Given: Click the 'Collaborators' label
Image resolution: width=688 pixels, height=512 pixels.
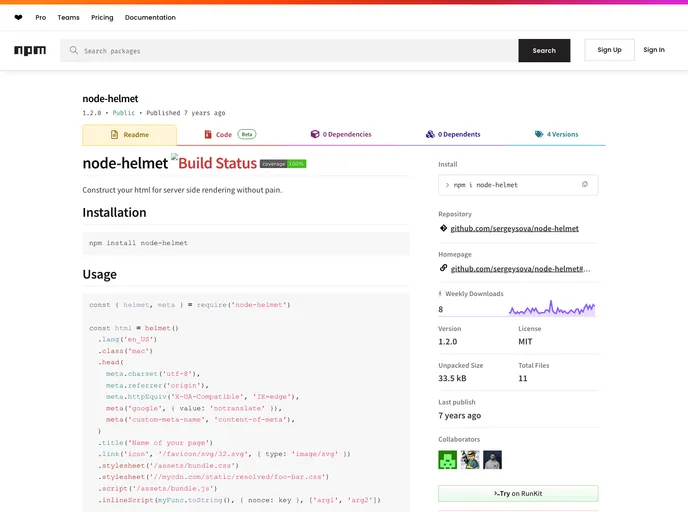Looking at the screenshot, I should click(459, 439).
